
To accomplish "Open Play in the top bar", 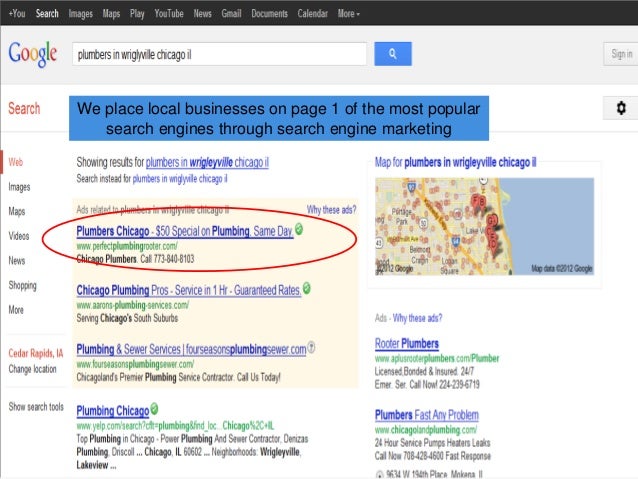I will tap(137, 14).
